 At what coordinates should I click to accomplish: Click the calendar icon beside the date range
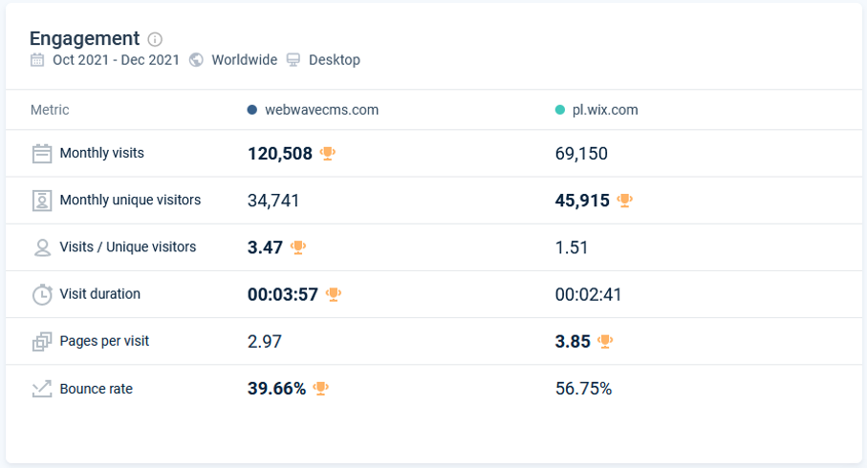click(x=37, y=60)
